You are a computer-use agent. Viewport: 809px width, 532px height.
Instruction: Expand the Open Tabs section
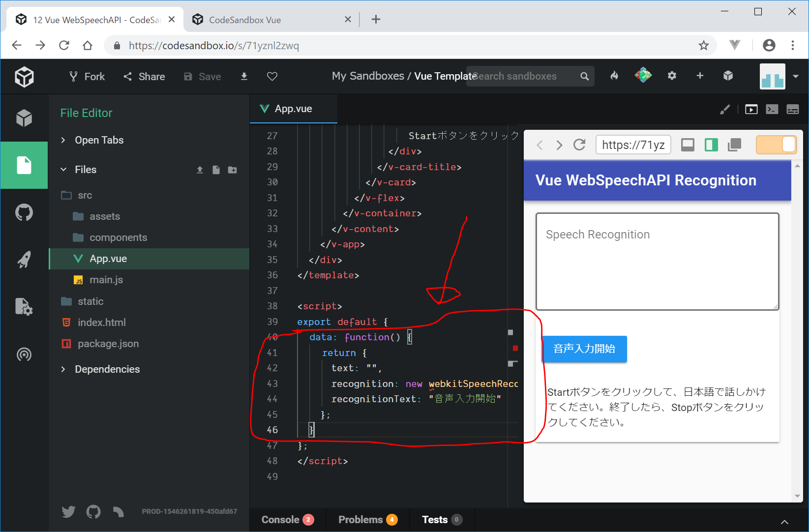[99, 140]
